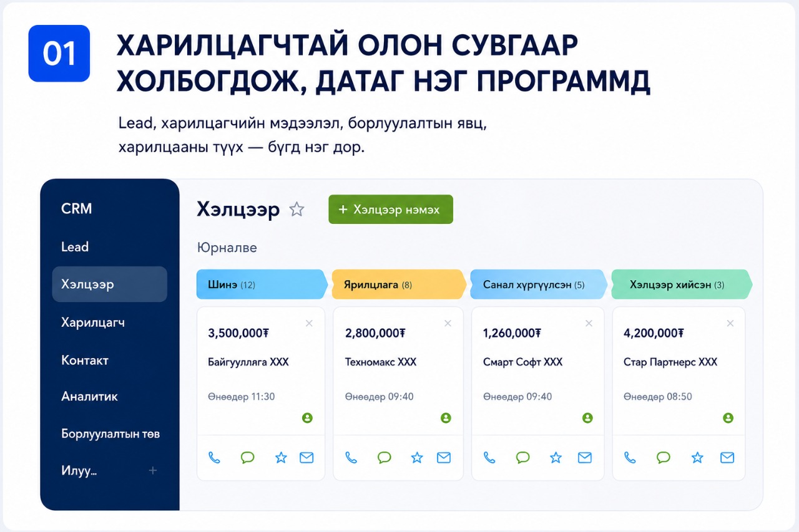Screen dimensions: 799x532
Task: Call Смарт Софт ХХХ via the phone icon
Action: pos(489,458)
